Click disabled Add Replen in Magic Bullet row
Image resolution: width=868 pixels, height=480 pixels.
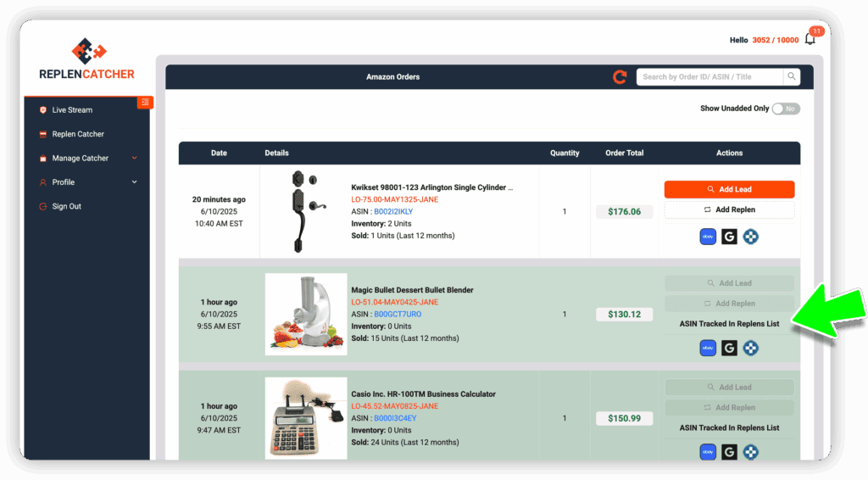[729, 304]
